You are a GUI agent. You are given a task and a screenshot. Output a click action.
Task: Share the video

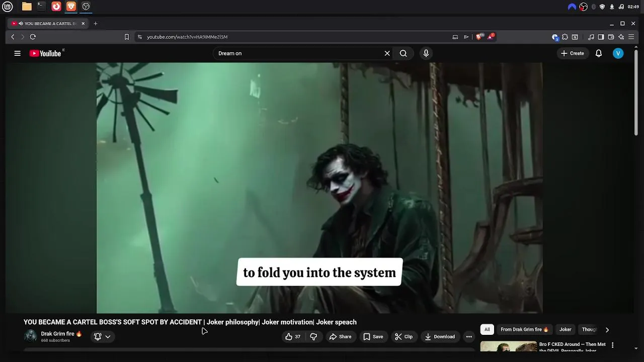point(340,337)
